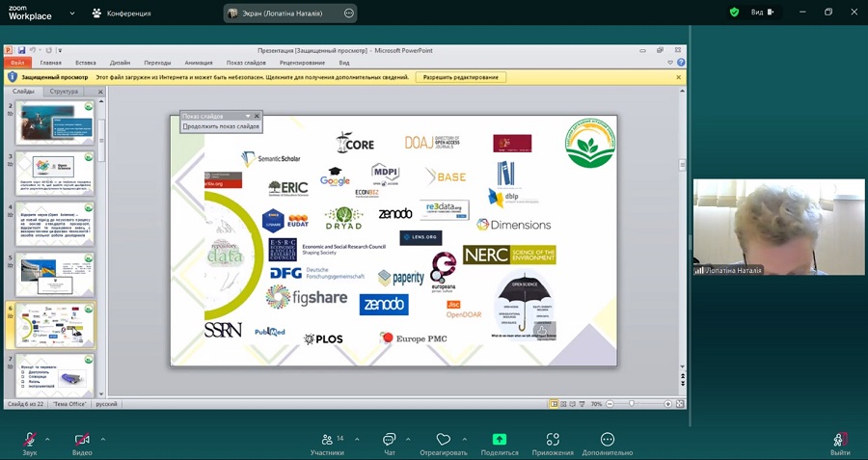Open the 'Вид' ribbon tab in PowerPoint
Screen dimensions: 868x460
(x=343, y=63)
